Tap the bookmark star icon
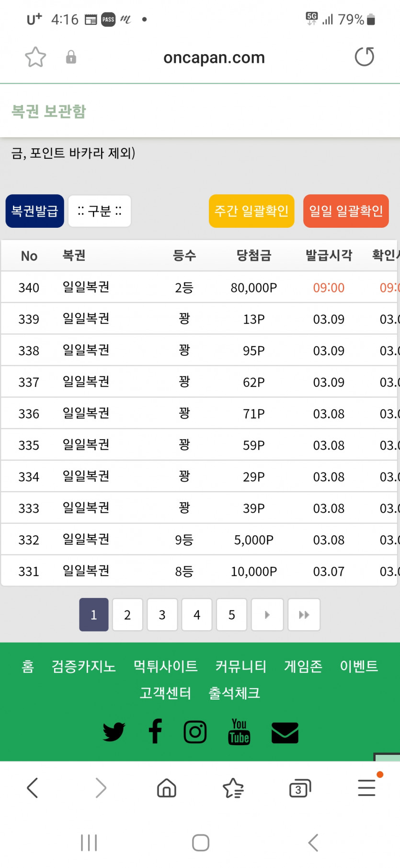400x868 pixels. (x=35, y=57)
